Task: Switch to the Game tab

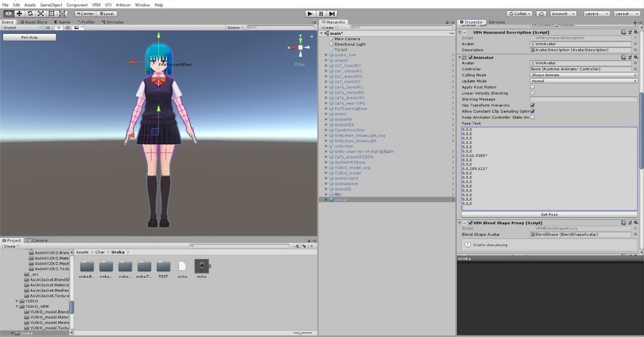Action: (62, 22)
